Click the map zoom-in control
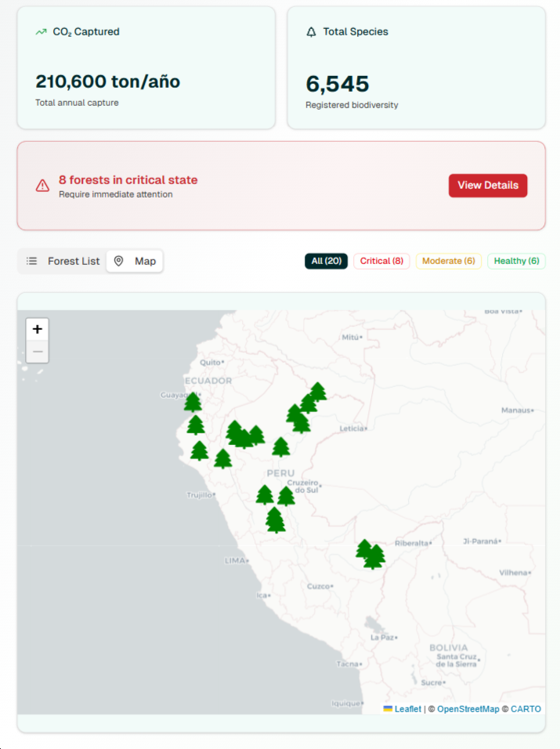Viewport: 560px width, 749px height. (x=37, y=329)
